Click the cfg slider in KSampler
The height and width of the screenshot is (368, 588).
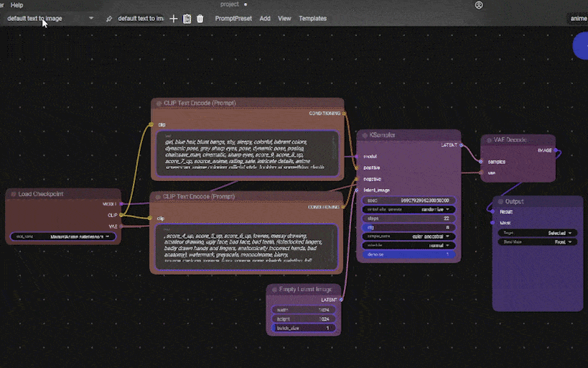coord(409,228)
